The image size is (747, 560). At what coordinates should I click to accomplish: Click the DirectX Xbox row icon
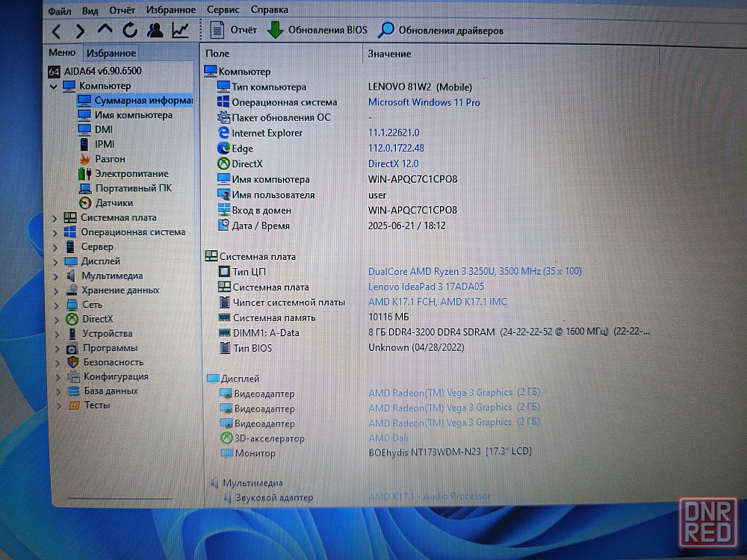[223, 164]
